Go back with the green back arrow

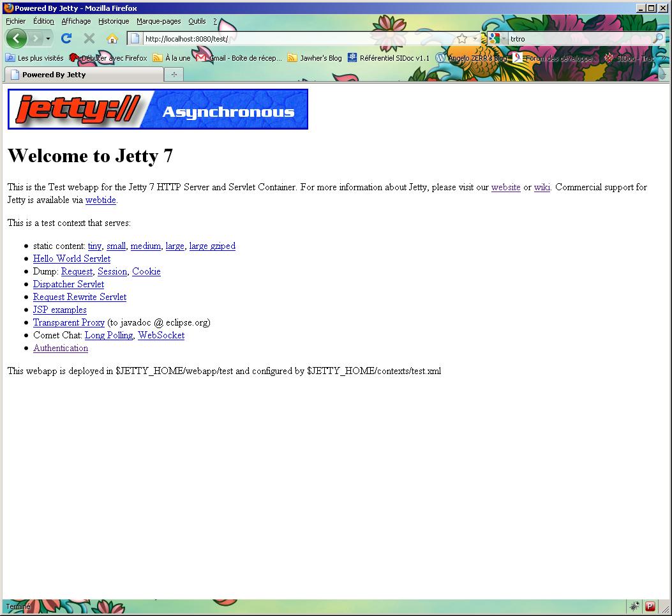17,38
